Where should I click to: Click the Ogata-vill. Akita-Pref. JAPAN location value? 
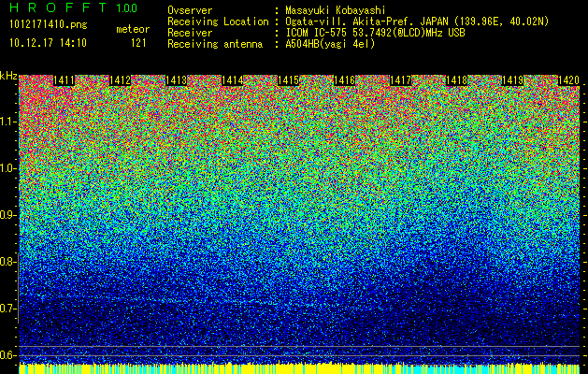point(417,22)
